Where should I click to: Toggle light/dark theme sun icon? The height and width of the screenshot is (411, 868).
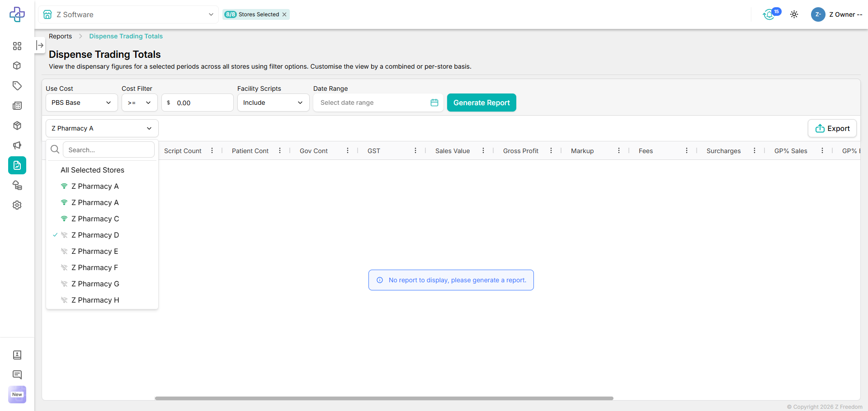(x=794, y=14)
